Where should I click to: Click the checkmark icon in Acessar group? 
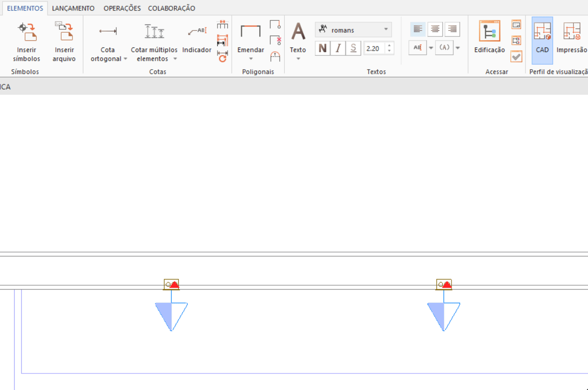[x=516, y=56]
